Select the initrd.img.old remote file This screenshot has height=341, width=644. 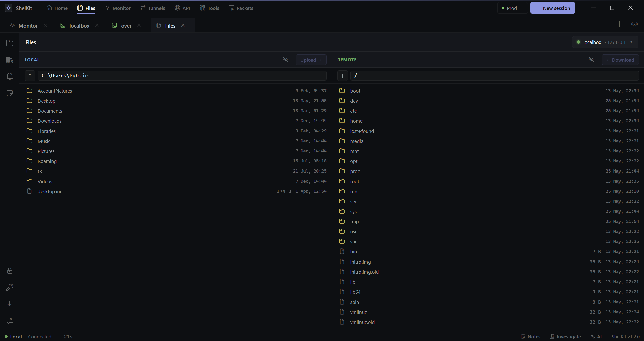click(x=488, y=272)
